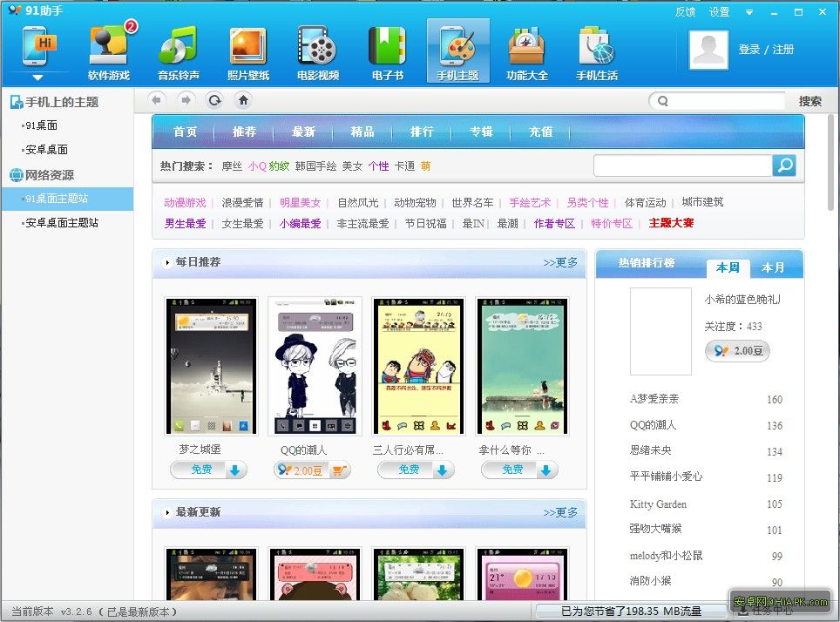Switch to the 最新 tab

click(303, 132)
